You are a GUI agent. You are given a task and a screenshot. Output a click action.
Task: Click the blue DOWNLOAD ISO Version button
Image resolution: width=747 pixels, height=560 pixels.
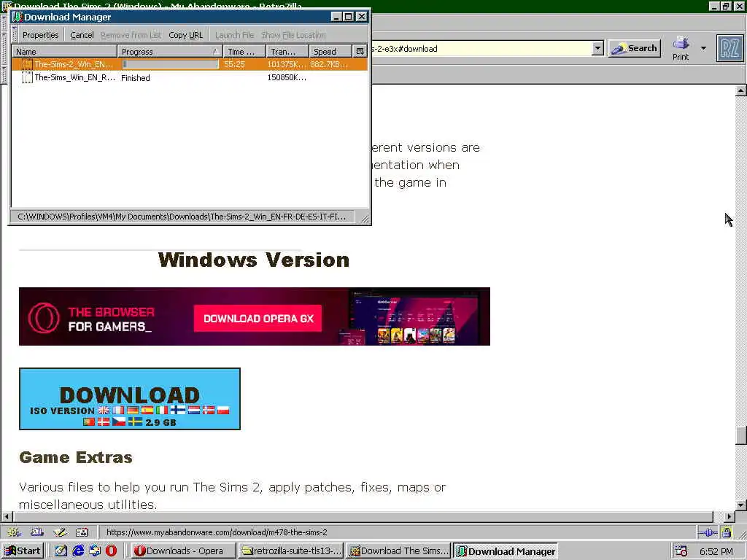pyautogui.click(x=130, y=399)
